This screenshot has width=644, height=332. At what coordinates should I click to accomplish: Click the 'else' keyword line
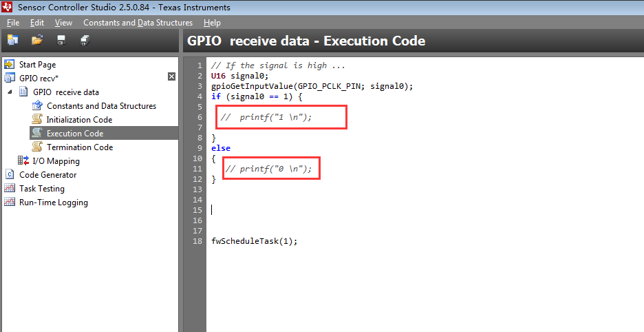(221, 148)
